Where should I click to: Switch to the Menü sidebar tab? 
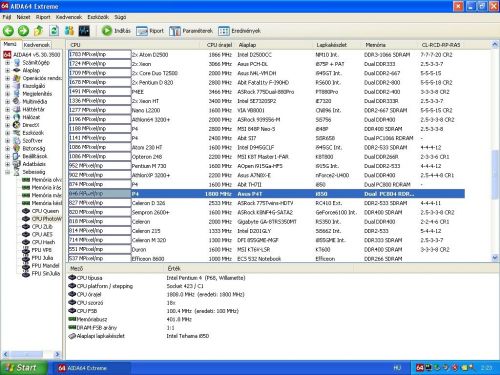click(10, 44)
